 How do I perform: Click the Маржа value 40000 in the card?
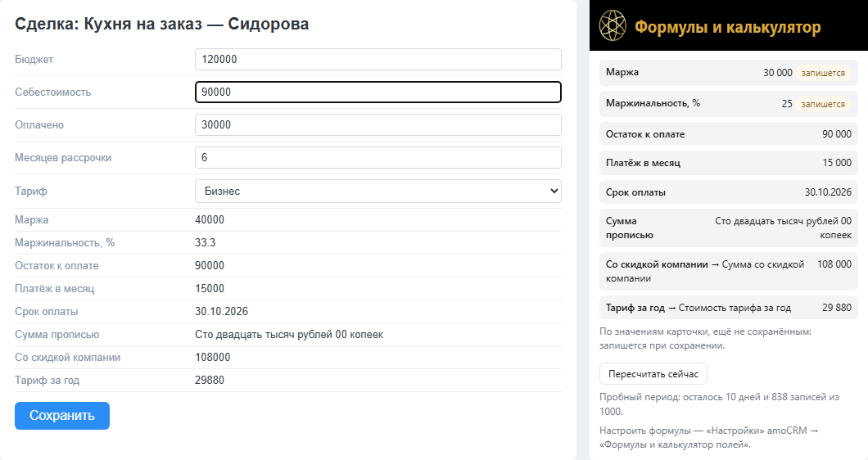point(210,219)
